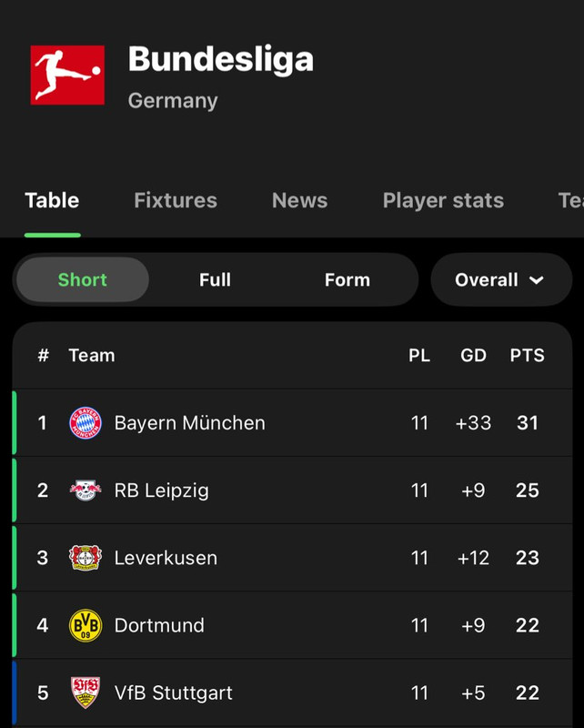Open the Overall filter dropdown
This screenshot has width=584, height=728.
pos(500,279)
